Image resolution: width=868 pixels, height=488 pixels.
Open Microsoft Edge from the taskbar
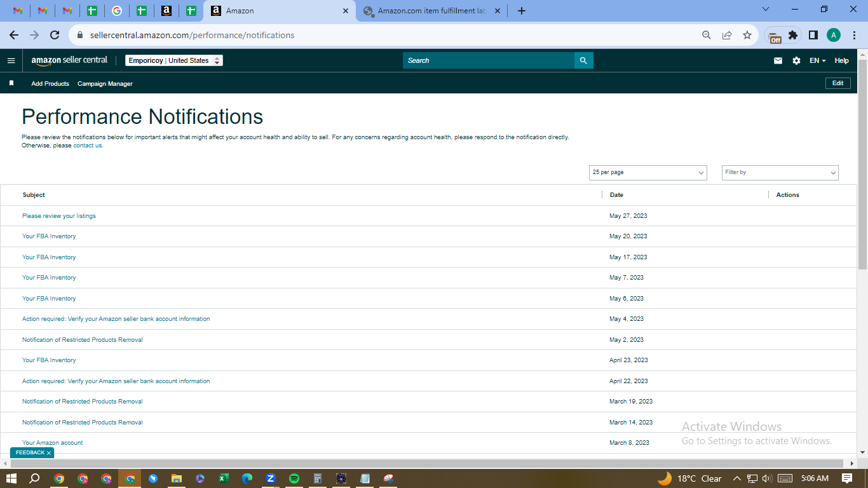click(247, 478)
